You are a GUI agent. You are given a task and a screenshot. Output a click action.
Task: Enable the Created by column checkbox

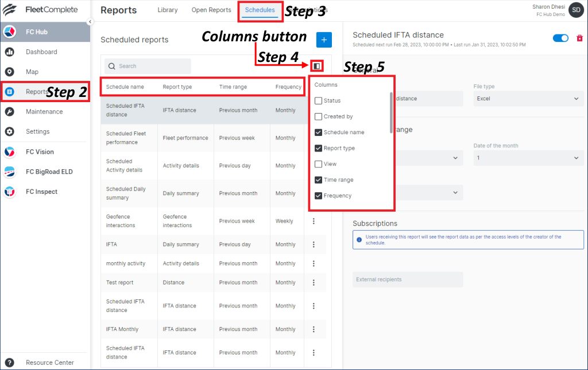point(319,116)
